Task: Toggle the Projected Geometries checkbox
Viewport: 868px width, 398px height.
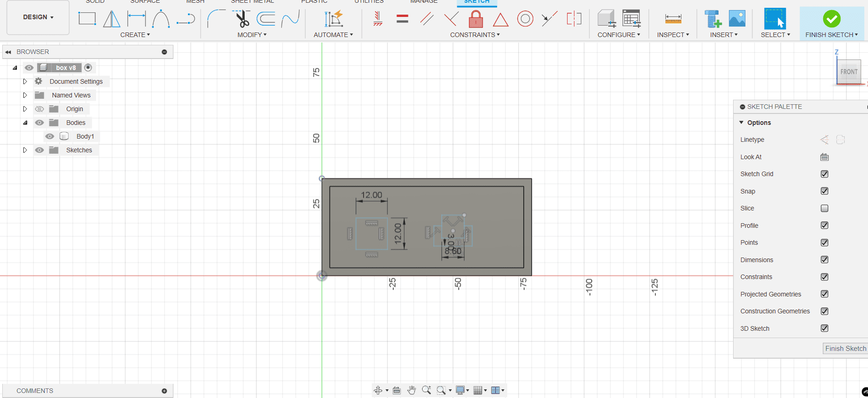Action: [x=825, y=294]
